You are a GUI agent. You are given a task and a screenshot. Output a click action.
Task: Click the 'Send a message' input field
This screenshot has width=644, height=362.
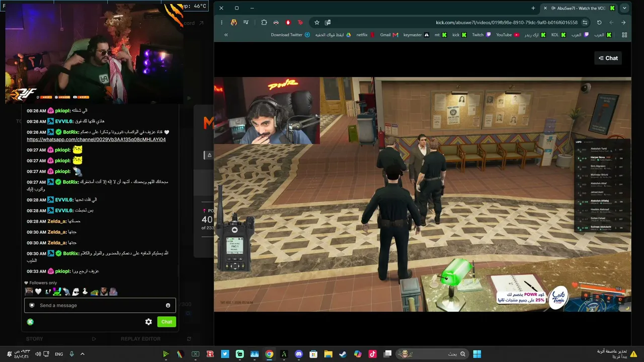point(101,305)
